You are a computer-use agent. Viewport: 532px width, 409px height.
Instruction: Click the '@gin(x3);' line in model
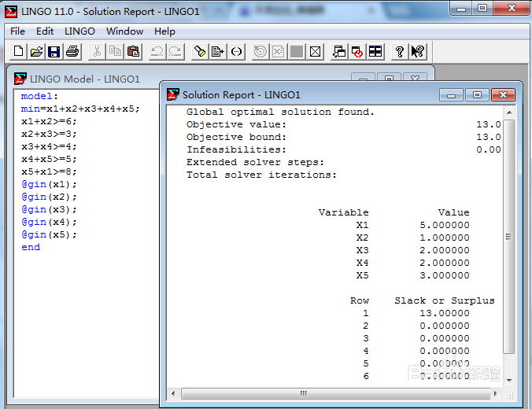point(50,209)
